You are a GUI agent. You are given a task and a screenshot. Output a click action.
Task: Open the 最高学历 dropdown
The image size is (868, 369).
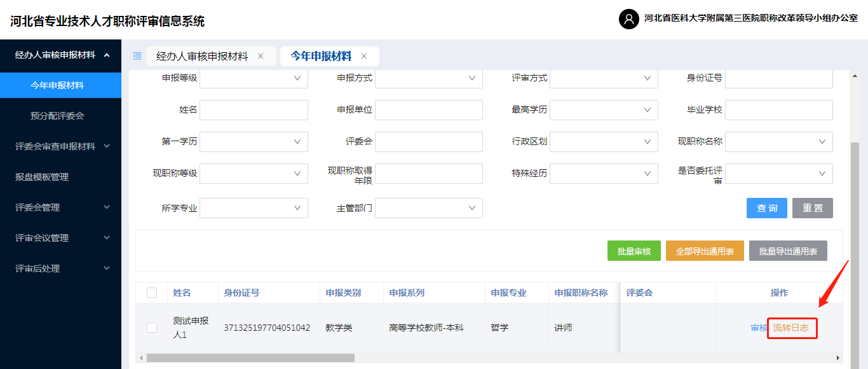click(x=604, y=110)
